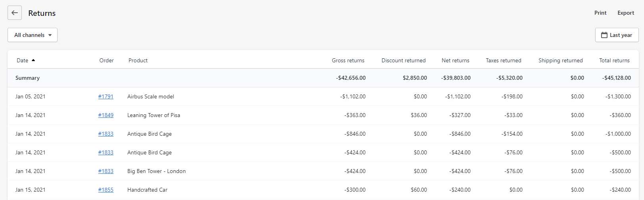Click the Export button
Image resolution: width=644 pixels, height=200 pixels.
(x=626, y=13)
